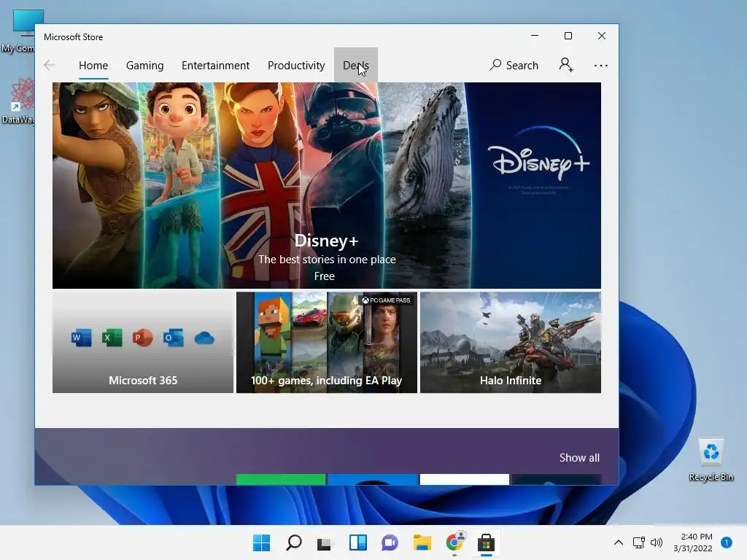Viewport: 747px width, 560px height.
Task: Click the white app tile below Show all
Action: pyautogui.click(x=465, y=479)
